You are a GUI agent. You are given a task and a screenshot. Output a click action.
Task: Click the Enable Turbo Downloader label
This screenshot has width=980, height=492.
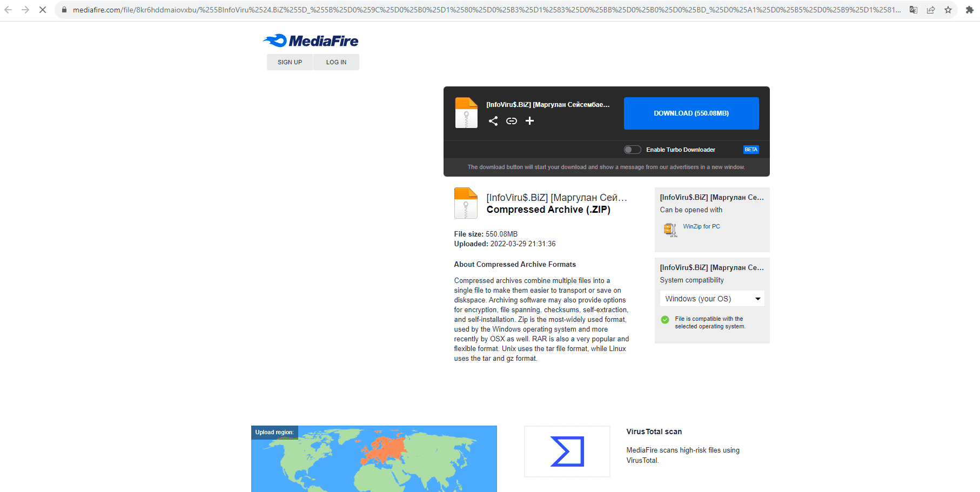click(x=681, y=150)
